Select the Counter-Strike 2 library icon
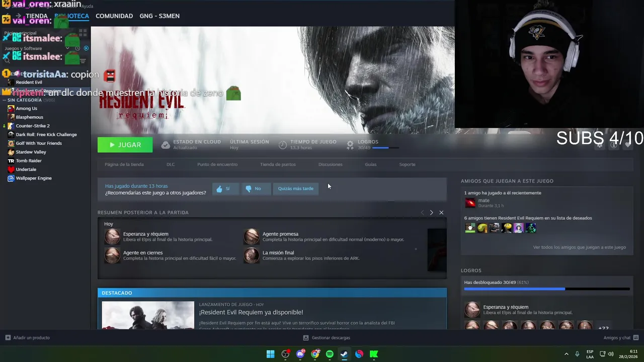This screenshot has height=362, width=644. (11, 126)
